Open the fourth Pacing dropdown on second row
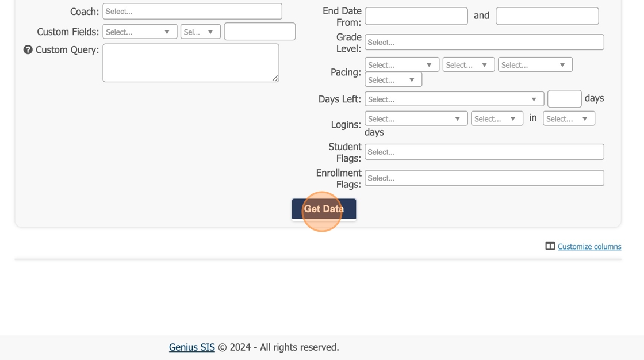 point(393,80)
